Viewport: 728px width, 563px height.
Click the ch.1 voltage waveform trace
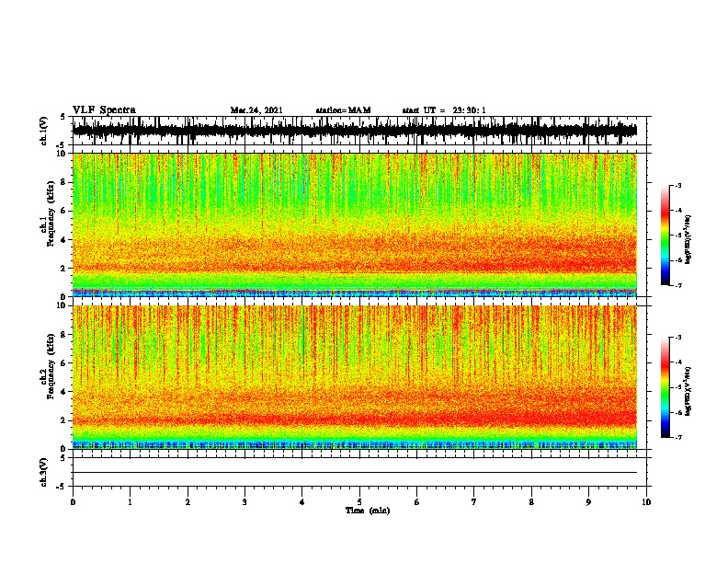click(x=354, y=130)
